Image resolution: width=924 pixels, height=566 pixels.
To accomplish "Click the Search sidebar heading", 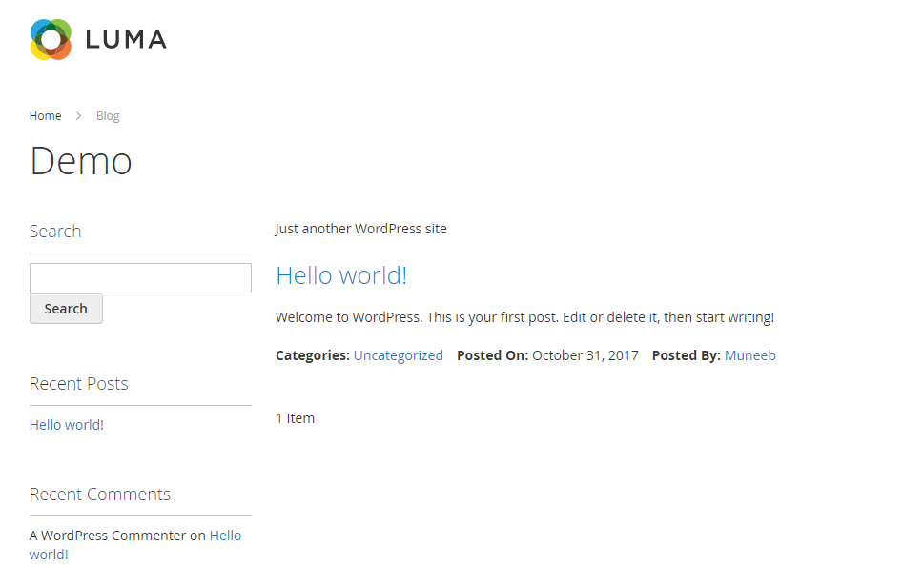I will [55, 231].
